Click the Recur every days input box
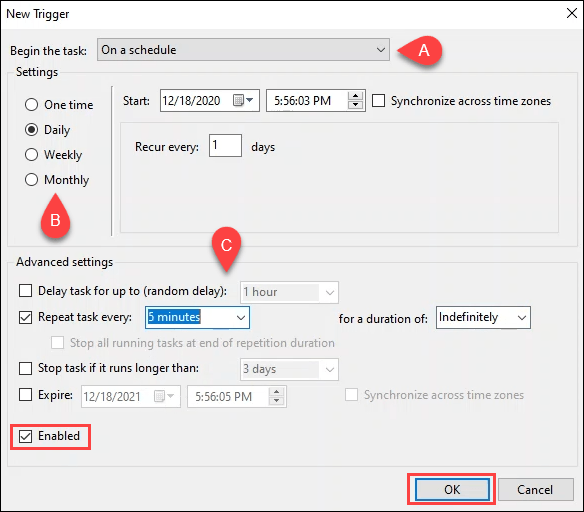The image size is (584, 512). (x=225, y=145)
